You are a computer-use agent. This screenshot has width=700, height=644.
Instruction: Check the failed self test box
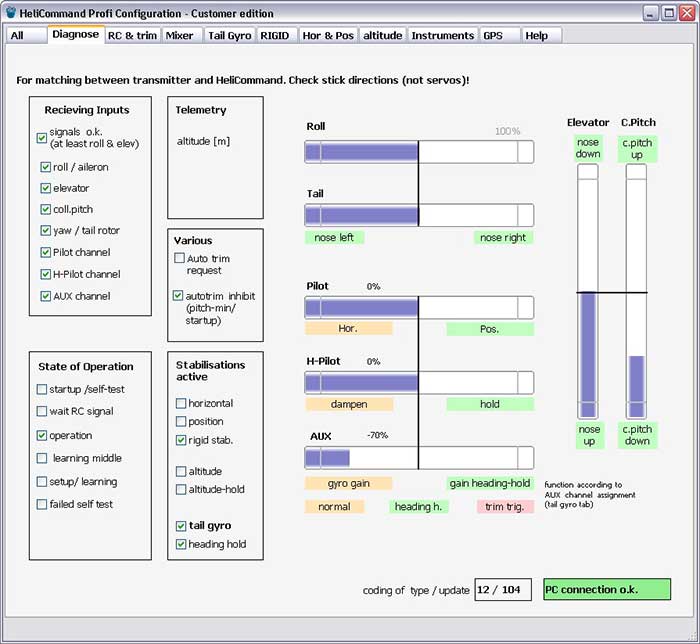coord(42,504)
